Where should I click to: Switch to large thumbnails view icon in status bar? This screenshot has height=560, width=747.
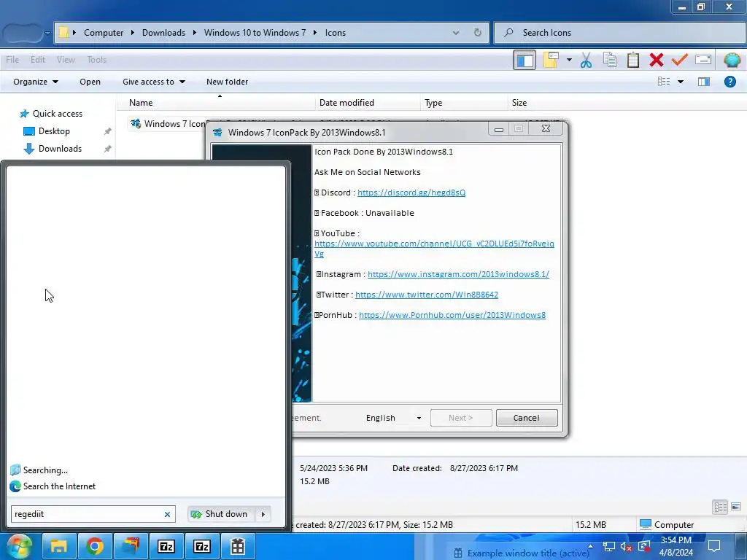point(736,507)
